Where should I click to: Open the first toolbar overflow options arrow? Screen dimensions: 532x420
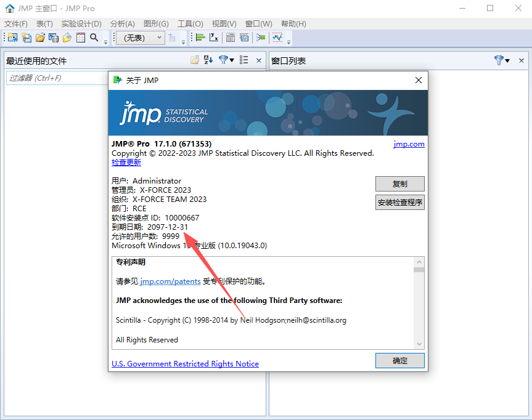[105, 42]
